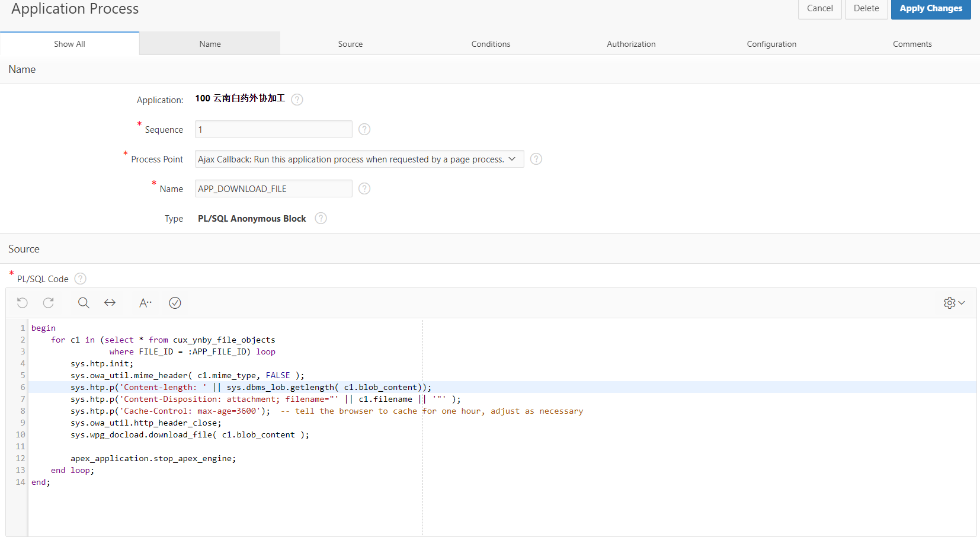Switch to the Conditions tab
980x537 pixels.
(x=491, y=43)
